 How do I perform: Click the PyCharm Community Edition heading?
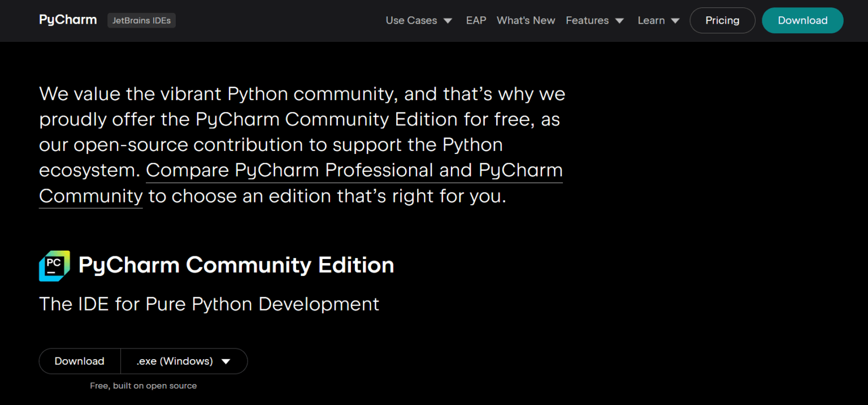click(x=235, y=265)
